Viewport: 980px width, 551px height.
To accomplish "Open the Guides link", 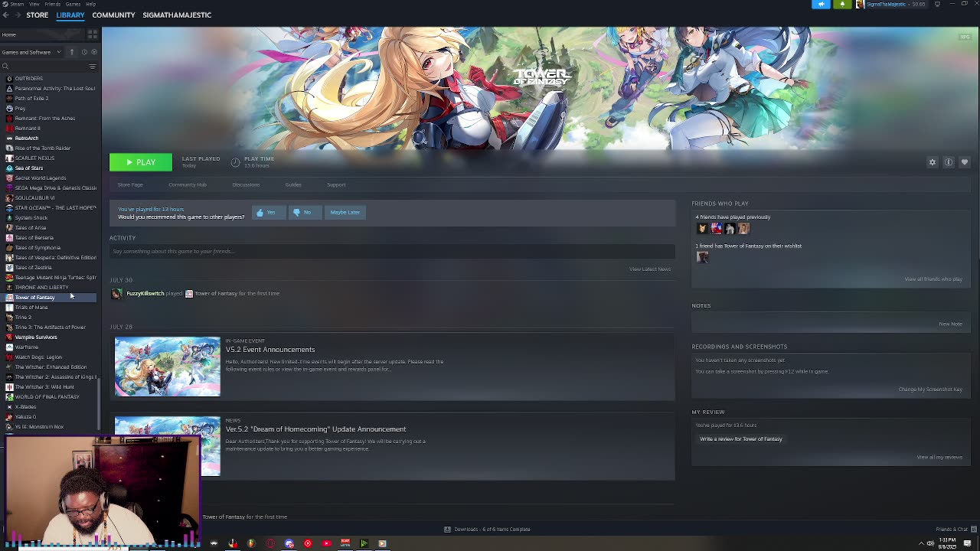I will tap(293, 184).
